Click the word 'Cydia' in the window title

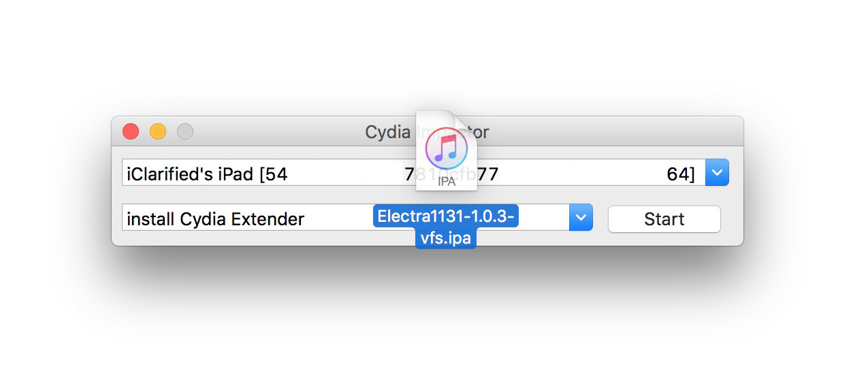click(388, 132)
